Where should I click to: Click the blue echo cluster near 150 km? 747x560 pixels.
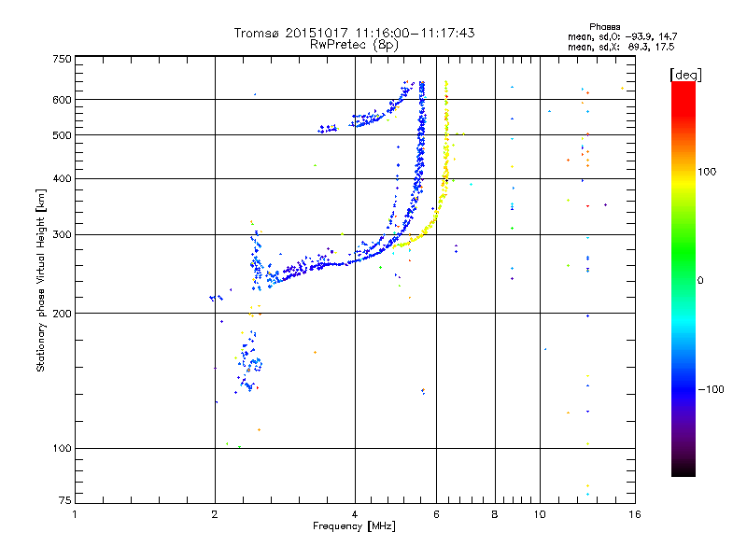[x=250, y=364]
